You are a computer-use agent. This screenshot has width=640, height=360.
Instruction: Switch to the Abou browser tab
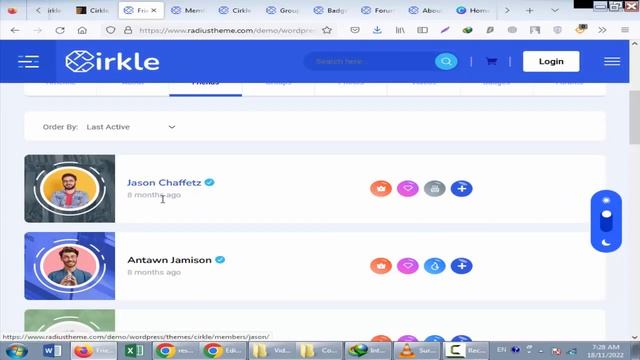tap(425, 11)
